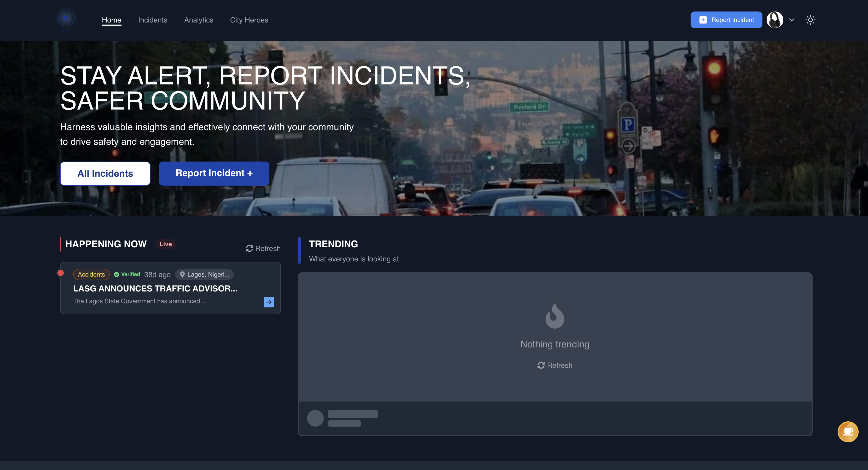Click the Lagos, Nigeri... location pin chip
This screenshot has height=470, width=868.
pos(205,274)
